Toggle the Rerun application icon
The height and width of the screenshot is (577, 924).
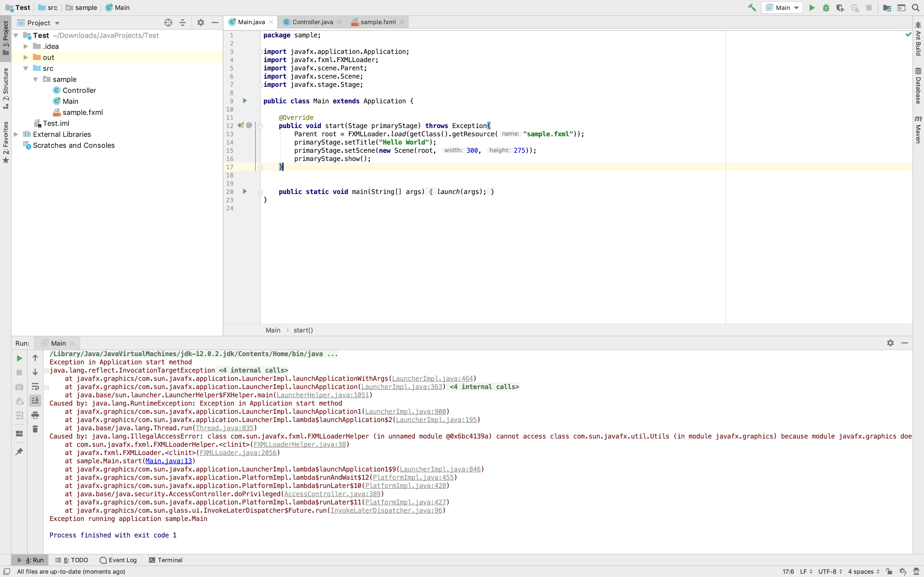tap(19, 358)
